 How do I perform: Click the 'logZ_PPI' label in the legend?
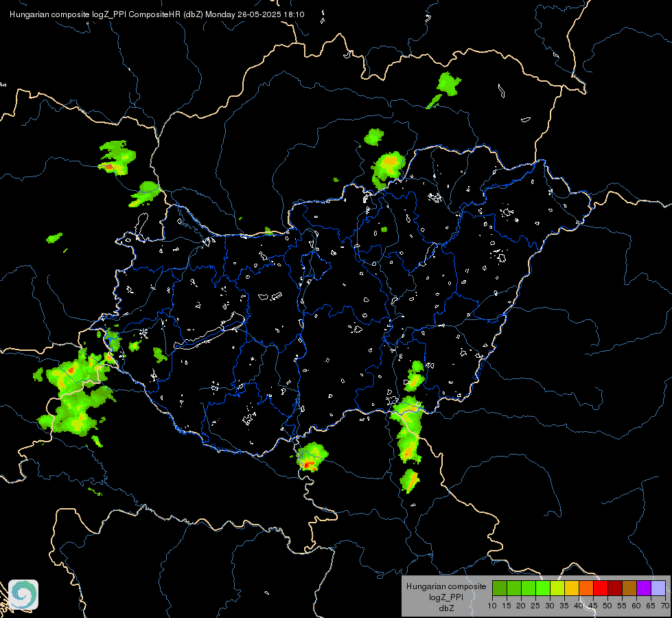(x=446, y=597)
